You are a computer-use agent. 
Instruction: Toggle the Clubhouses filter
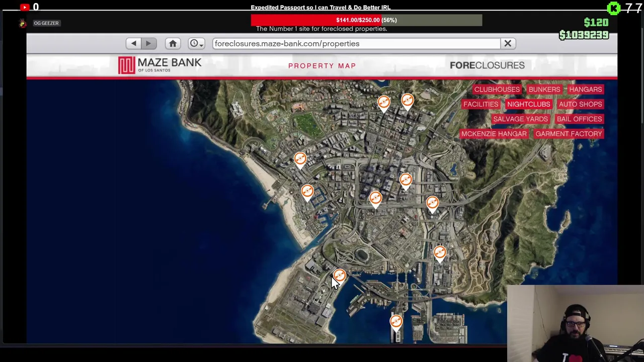497,89
